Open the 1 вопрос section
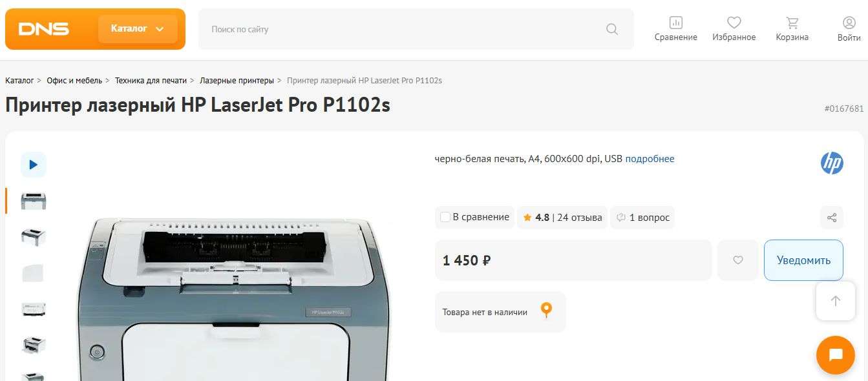 pyautogui.click(x=642, y=218)
